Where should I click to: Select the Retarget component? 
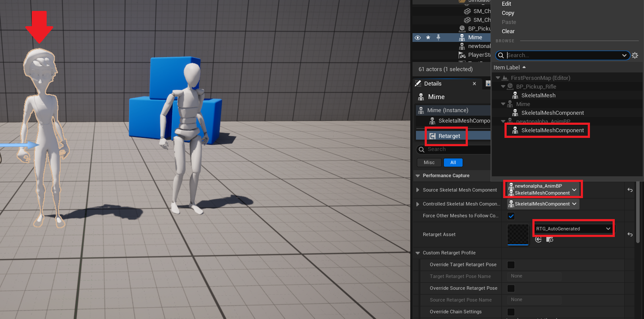[449, 136]
